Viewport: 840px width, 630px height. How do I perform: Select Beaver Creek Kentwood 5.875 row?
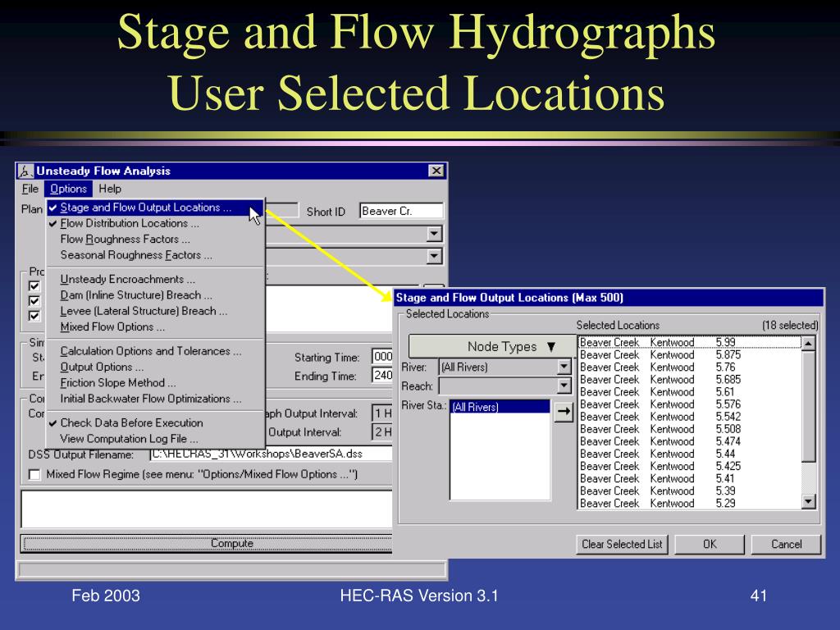[x=690, y=354]
